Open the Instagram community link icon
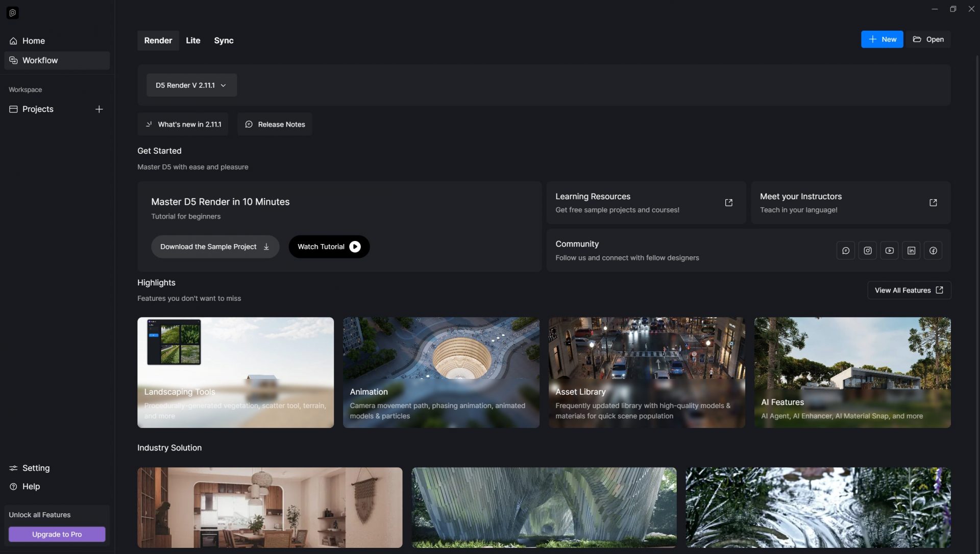Image resolution: width=980 pixels, height=554 pixels. (x=867, y=251)
